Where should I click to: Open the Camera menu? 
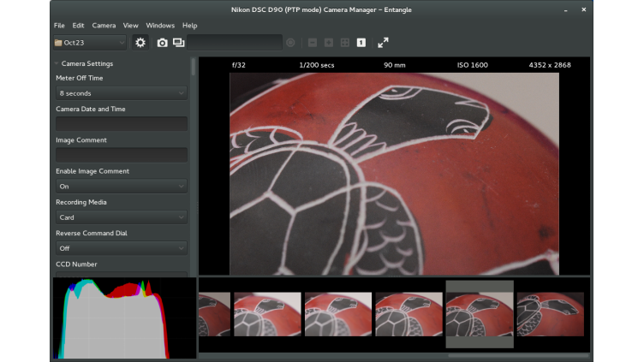(104, 26)
